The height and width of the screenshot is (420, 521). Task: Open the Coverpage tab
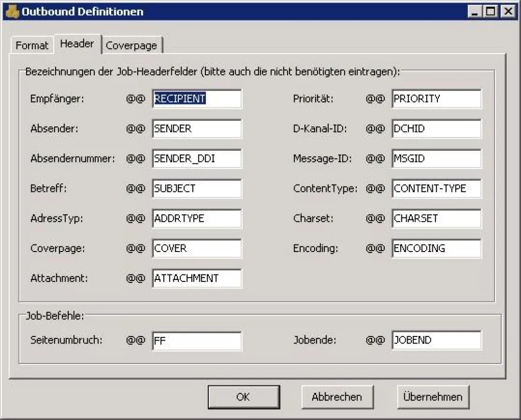(132, 45)
